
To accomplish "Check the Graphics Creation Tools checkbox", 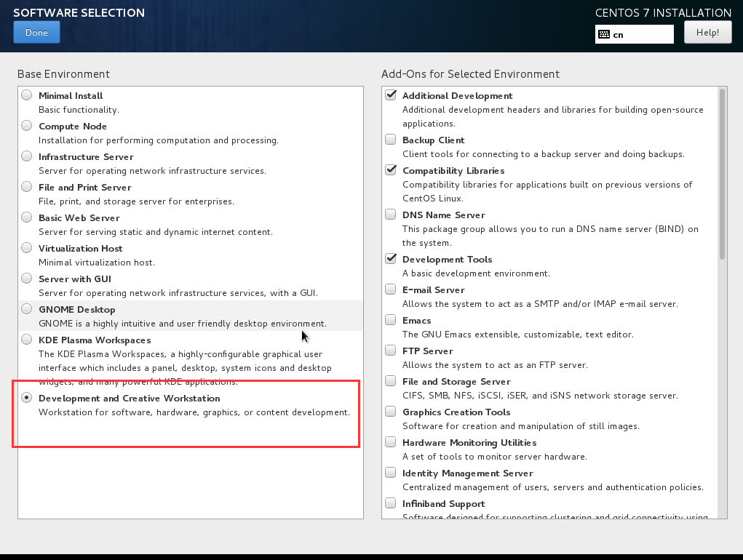I will click(x=391, y=411).
